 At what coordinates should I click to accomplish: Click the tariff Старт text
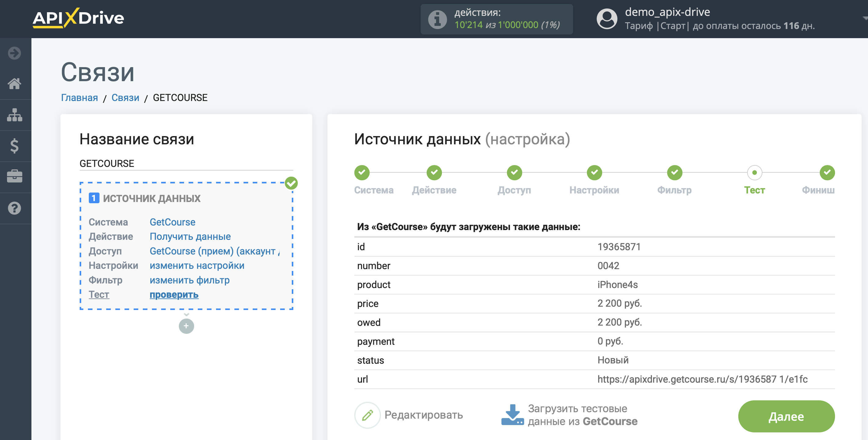pyautogui.click(x=673, y=26)
